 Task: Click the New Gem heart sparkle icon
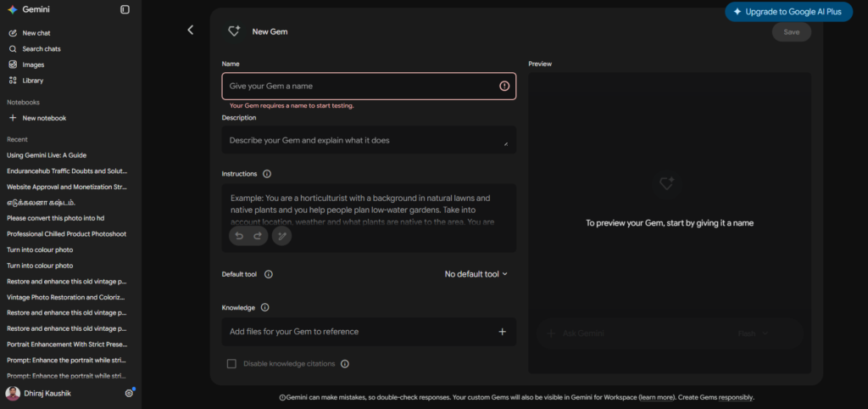(234, 31)
